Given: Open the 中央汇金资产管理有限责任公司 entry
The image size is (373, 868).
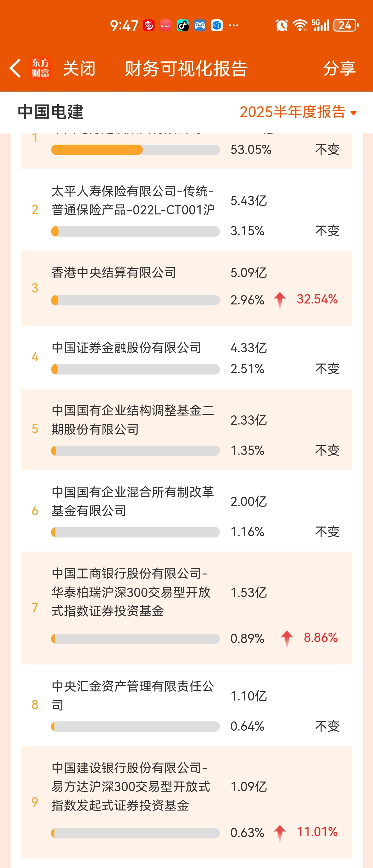Looking at the screenshot, I should (x=187, y=705).
